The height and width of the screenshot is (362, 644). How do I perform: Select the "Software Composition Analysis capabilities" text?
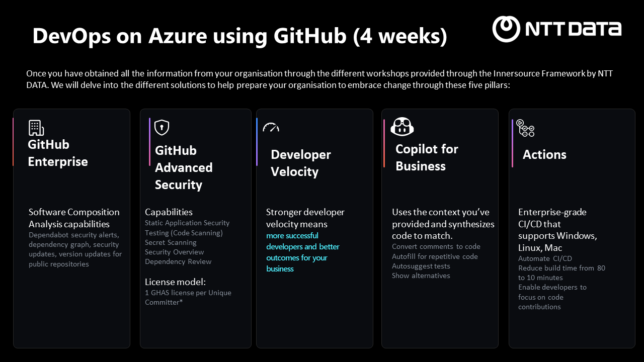[74, 218]
